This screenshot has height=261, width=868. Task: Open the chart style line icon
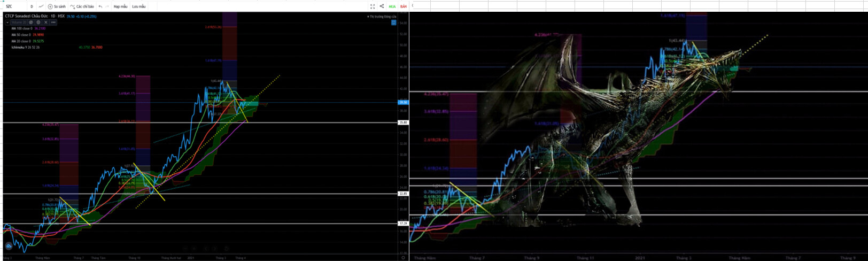pyautogui.click(x=41, y=6)
